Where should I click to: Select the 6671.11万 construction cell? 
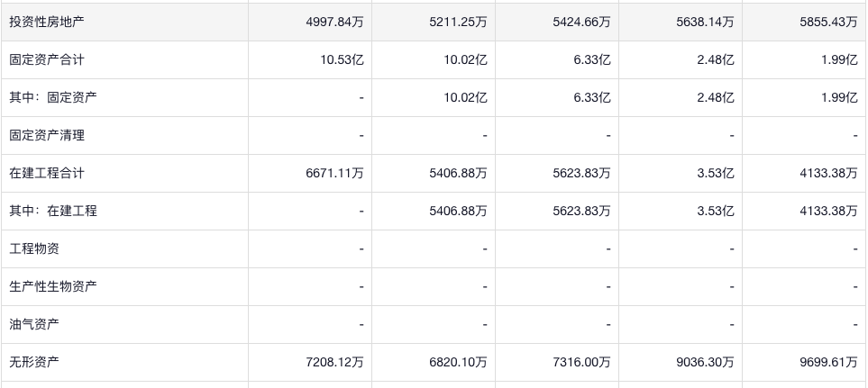pos(335,173)
